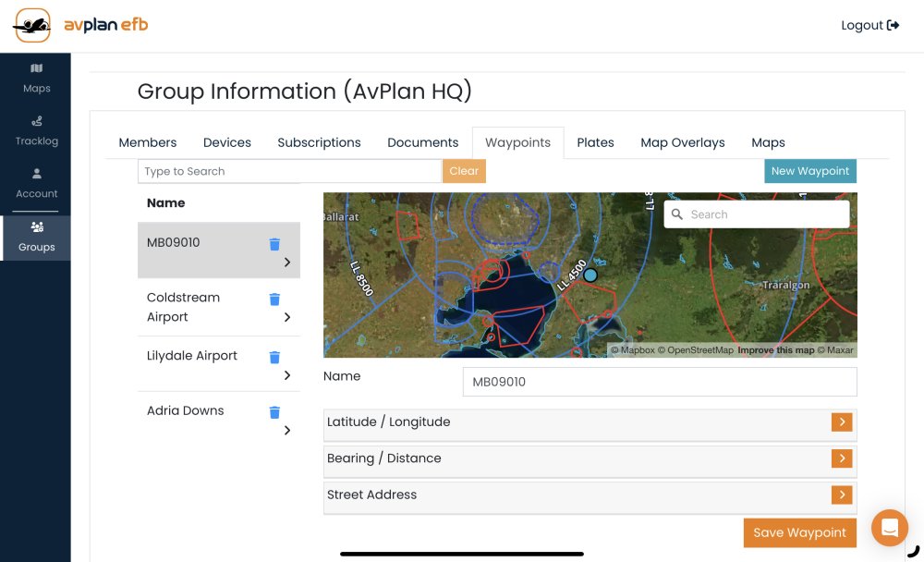Viewport: 924px width, 562px height.
Task: Select Adria Downs in waypoint list
Action: pyautogui.click(x=219, y=420)
